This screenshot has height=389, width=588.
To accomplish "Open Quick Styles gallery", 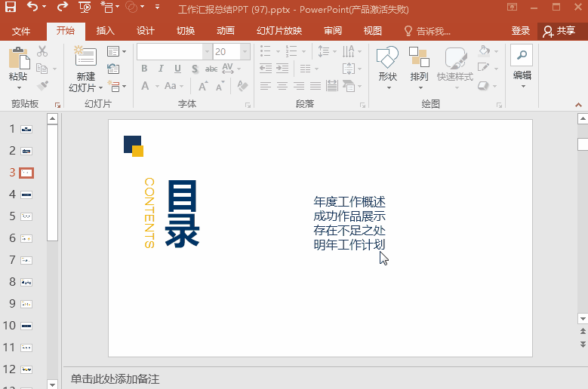I will point(455,67).
